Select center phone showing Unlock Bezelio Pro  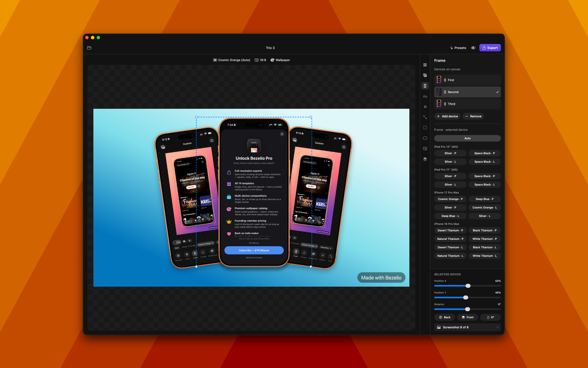(x=254, y=192)
